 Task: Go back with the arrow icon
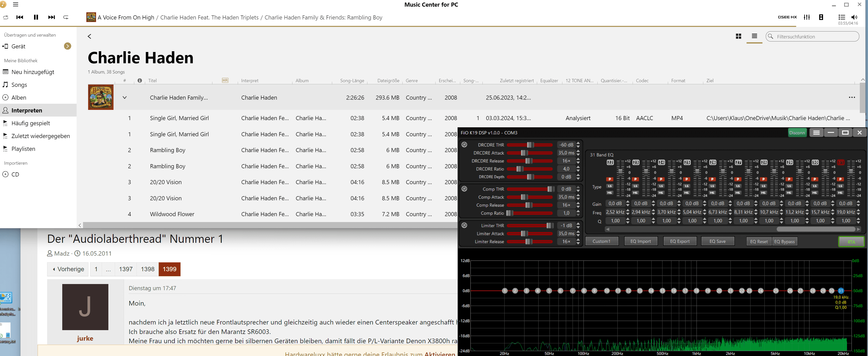pyautogui.click(x=89, y=36)
